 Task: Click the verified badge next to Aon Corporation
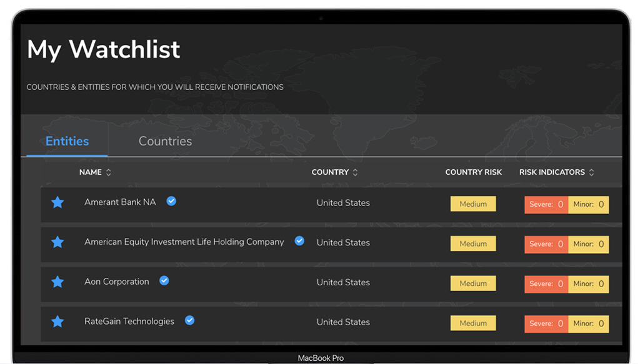164,281
